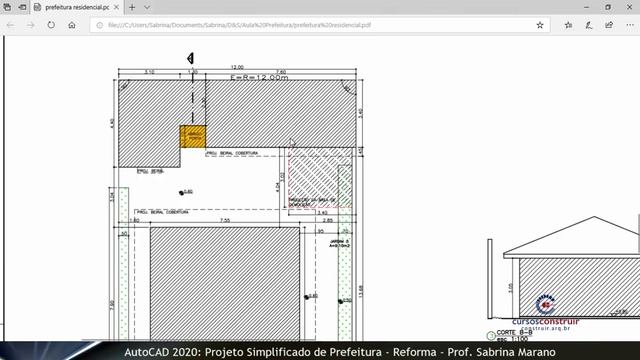Share this page icon
The height and width of the screenshot is (360, 640).
coord(609,25)
